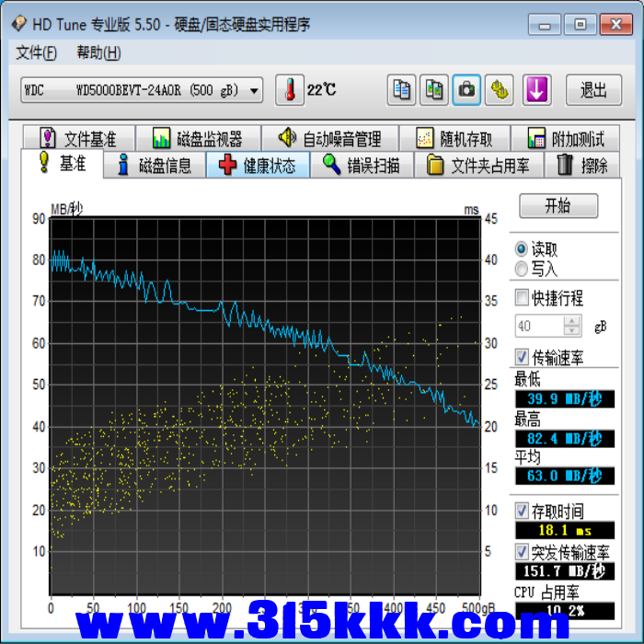Screen dimensions: 644x644
Task: Click the copy screenshot to clipboard icon
Action: [x=434, y=90]
